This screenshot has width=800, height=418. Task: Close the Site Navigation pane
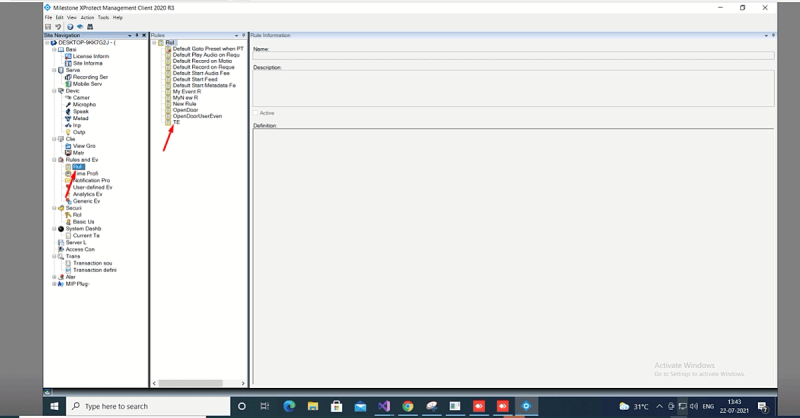(x=144, y=35)
